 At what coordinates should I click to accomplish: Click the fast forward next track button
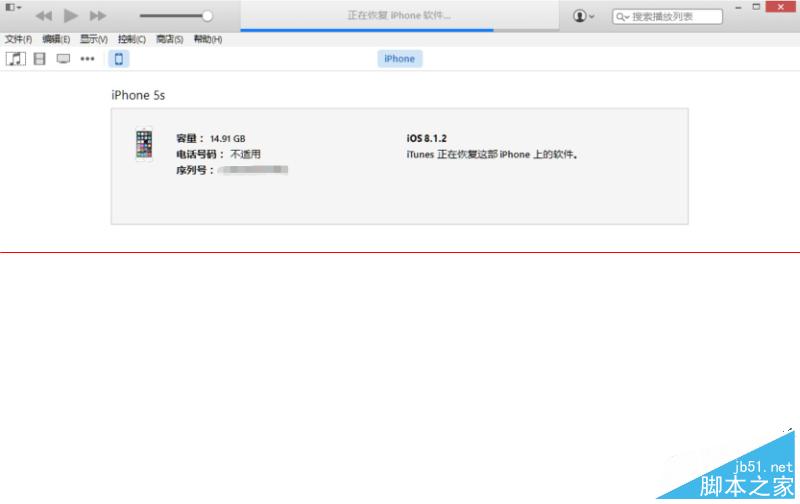(x=98, y=16)
